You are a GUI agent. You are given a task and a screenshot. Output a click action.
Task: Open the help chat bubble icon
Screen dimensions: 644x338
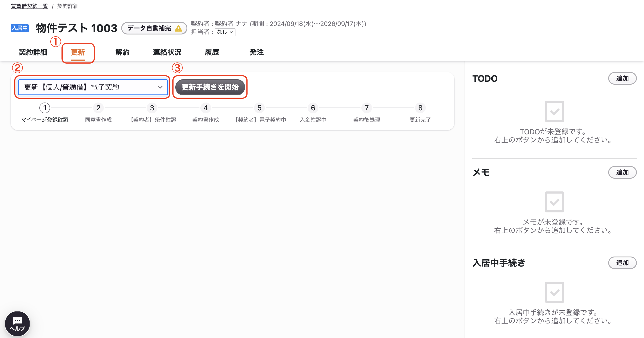coord(17,323)
